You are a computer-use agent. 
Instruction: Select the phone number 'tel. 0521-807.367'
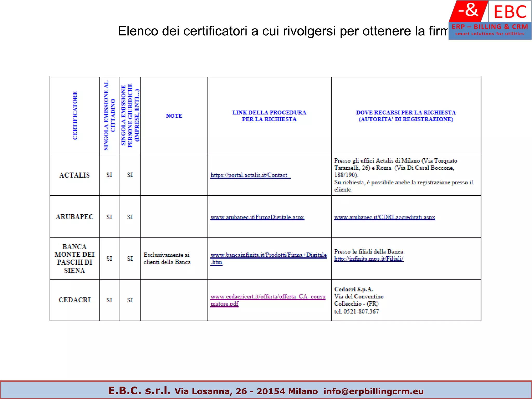tap(356, 311)
